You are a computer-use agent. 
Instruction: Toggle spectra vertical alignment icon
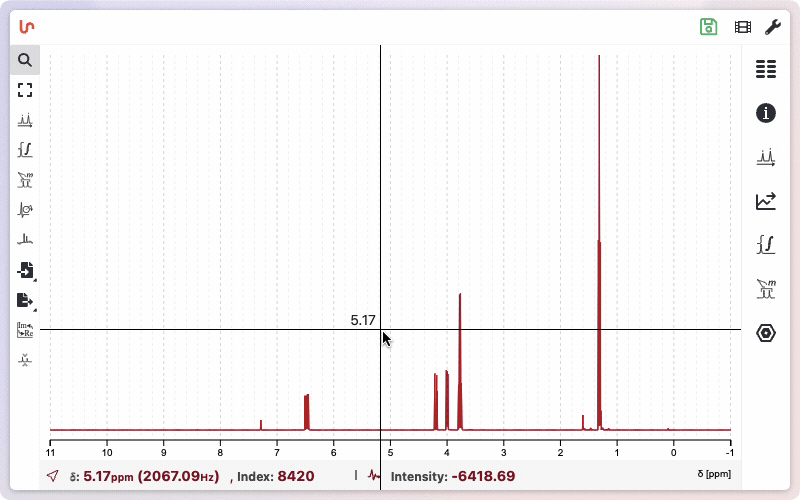click(25, 359)
